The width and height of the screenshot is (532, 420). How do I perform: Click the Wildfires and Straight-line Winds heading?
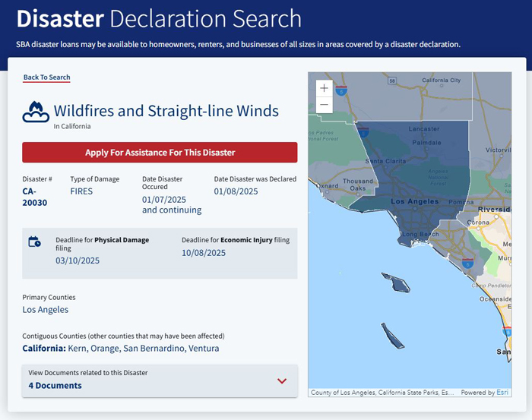tap(166, 111)
